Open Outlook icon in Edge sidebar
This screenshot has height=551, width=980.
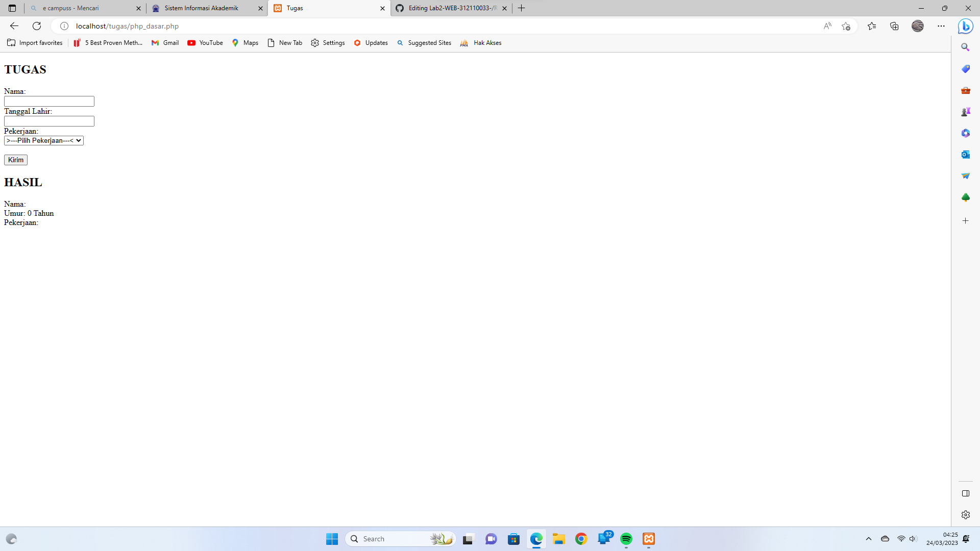(965, 155)
